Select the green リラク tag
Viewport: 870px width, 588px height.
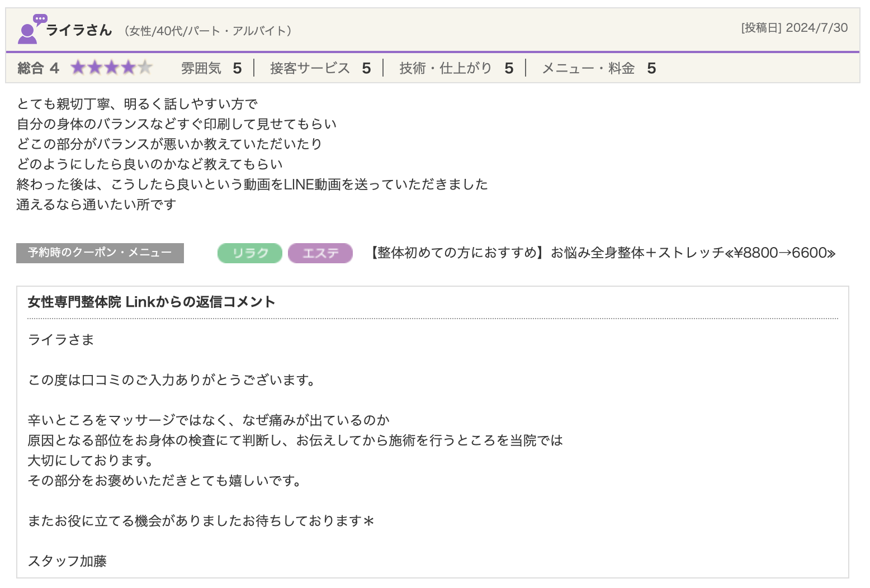(x=250, y=253)
